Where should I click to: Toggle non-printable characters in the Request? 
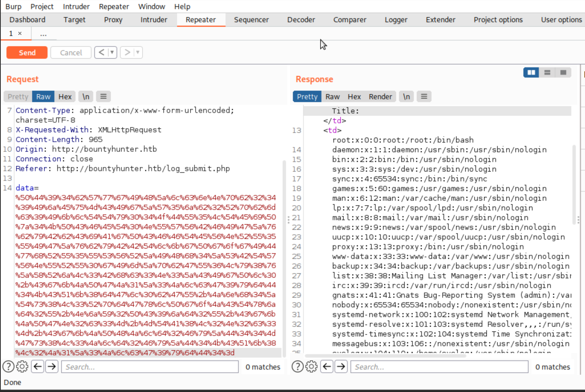tap(86, 97)
